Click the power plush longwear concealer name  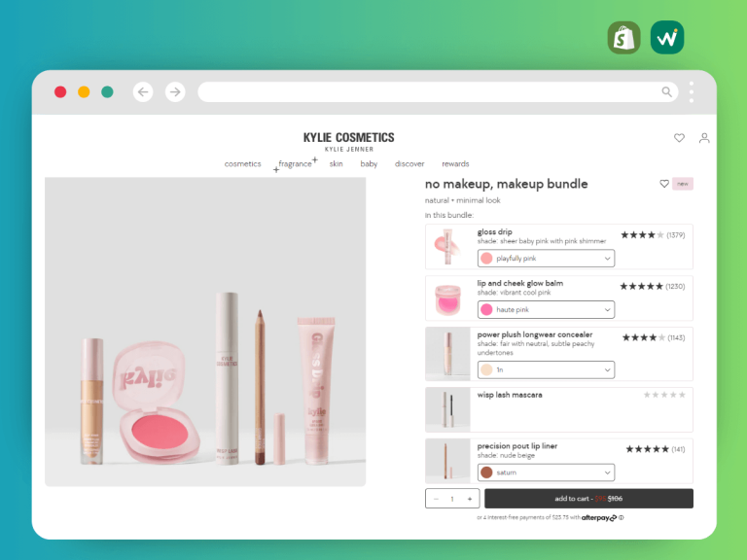pos(535,334)
